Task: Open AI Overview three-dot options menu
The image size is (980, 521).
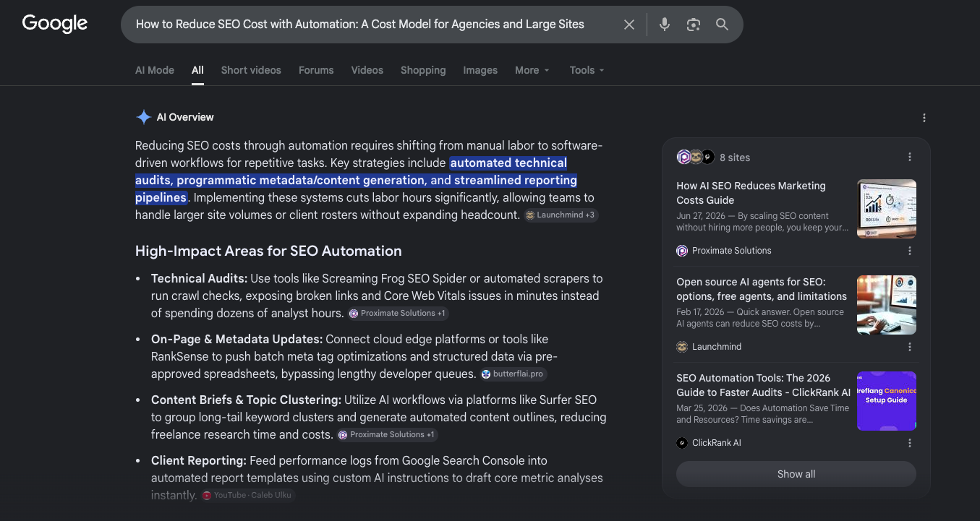Action: [924, 118]
